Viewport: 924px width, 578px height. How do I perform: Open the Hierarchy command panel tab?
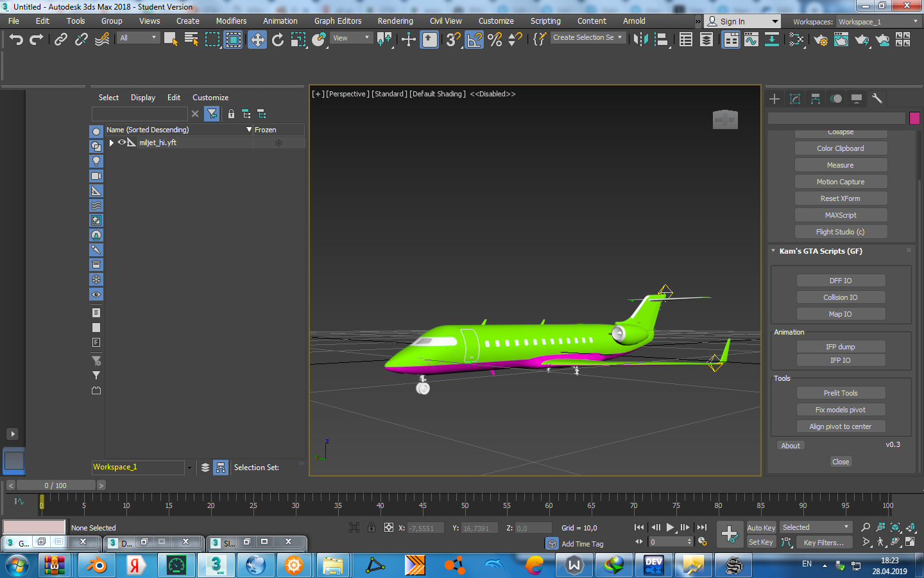pos(816,99)
